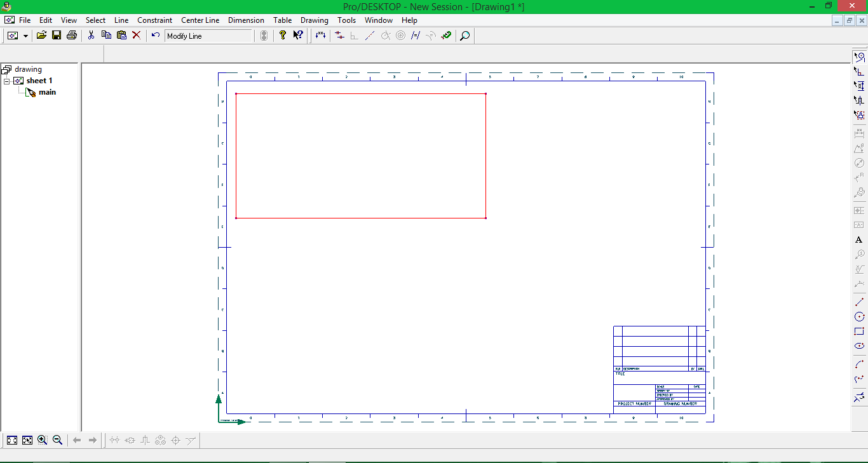
Task: Open the View menu
Action: click(69, 20)
